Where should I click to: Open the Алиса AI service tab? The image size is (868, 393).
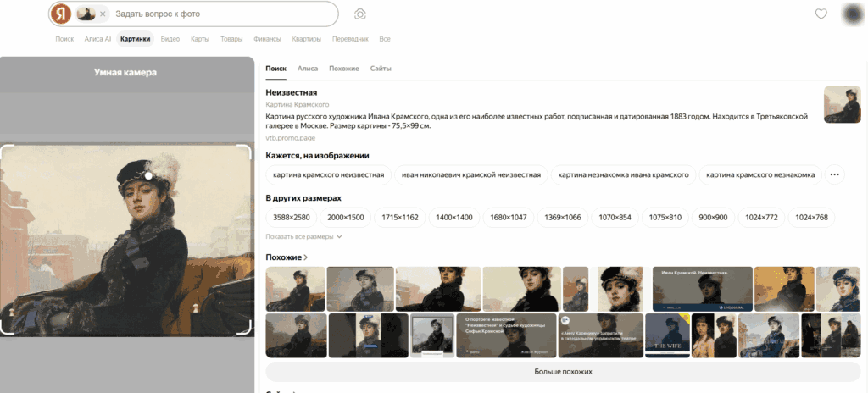click(97, 39)
